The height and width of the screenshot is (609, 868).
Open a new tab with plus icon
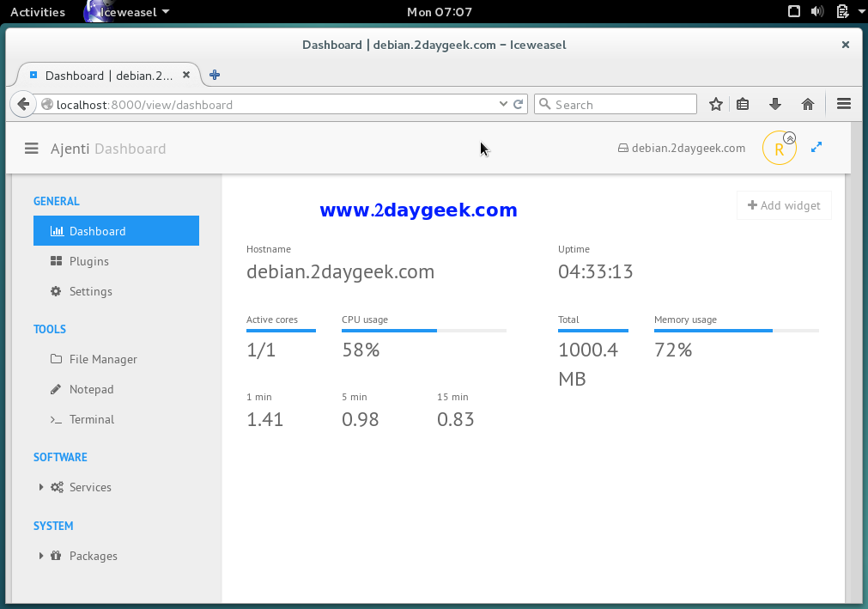pos(215,75)
